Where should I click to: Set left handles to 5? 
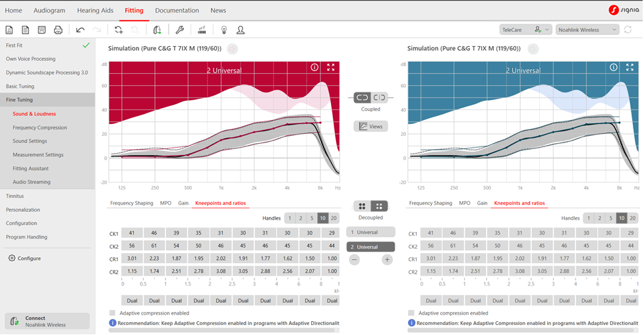pyautogui.click(x=312, y=218)
